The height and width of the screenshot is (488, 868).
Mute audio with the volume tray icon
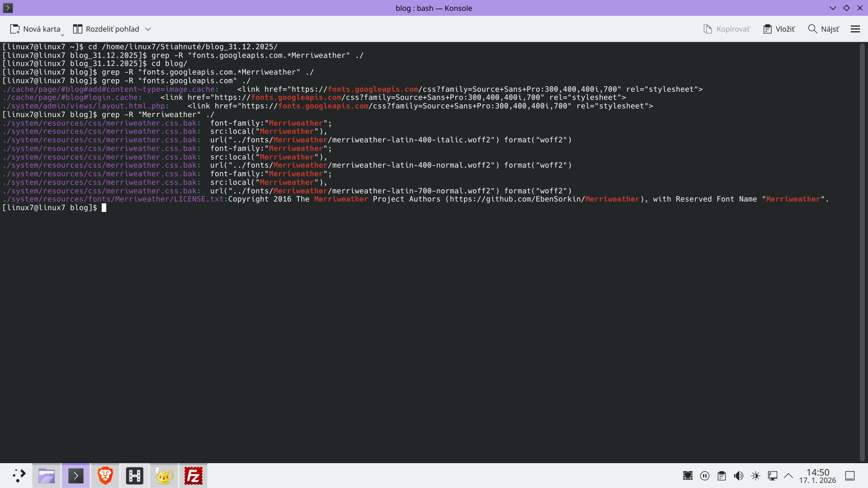click(x=739, y=475)
